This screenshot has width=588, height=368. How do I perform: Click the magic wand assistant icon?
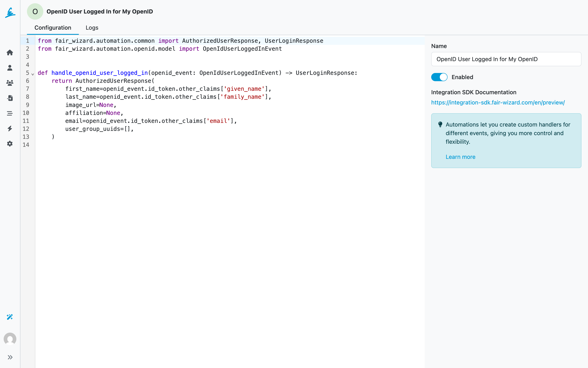[x=10, y=317]
